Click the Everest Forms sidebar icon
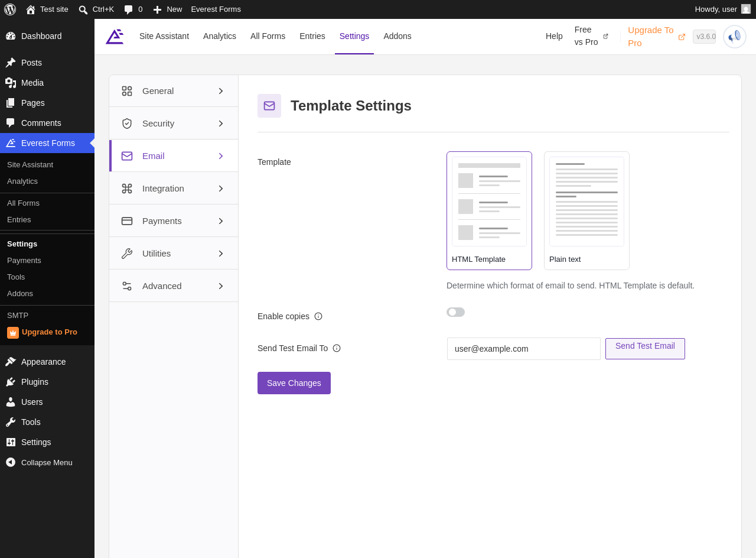756x558 pixels. point(11,143)
